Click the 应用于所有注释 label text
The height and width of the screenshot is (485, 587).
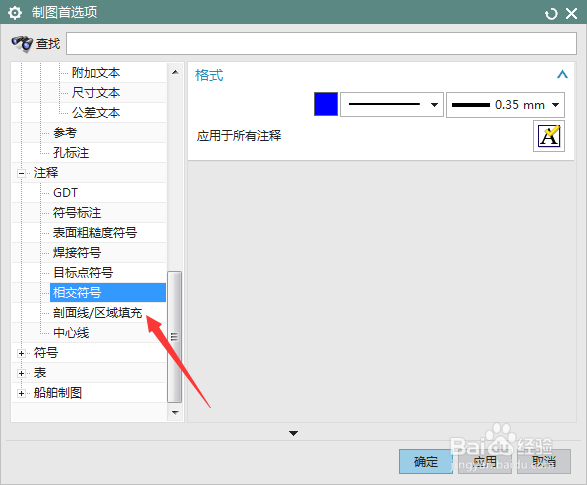click(x=239, y=135)
